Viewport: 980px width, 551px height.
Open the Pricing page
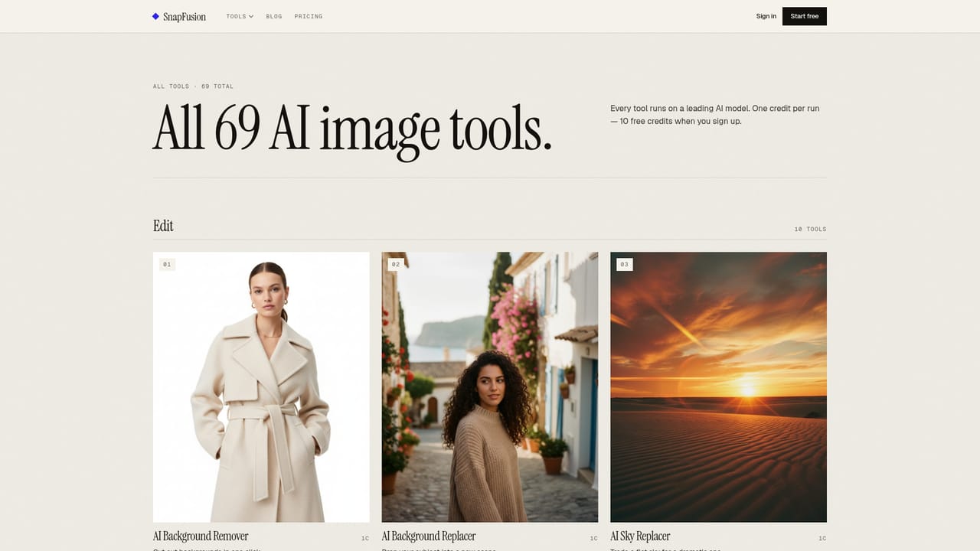pyautogui.click(x=309, y=16)
